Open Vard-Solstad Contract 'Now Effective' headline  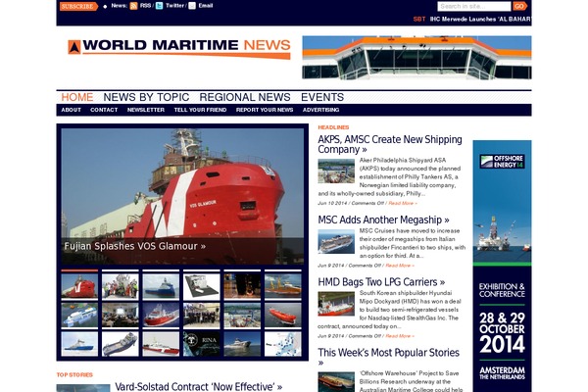pyautogui.click(x=199, y=386)
